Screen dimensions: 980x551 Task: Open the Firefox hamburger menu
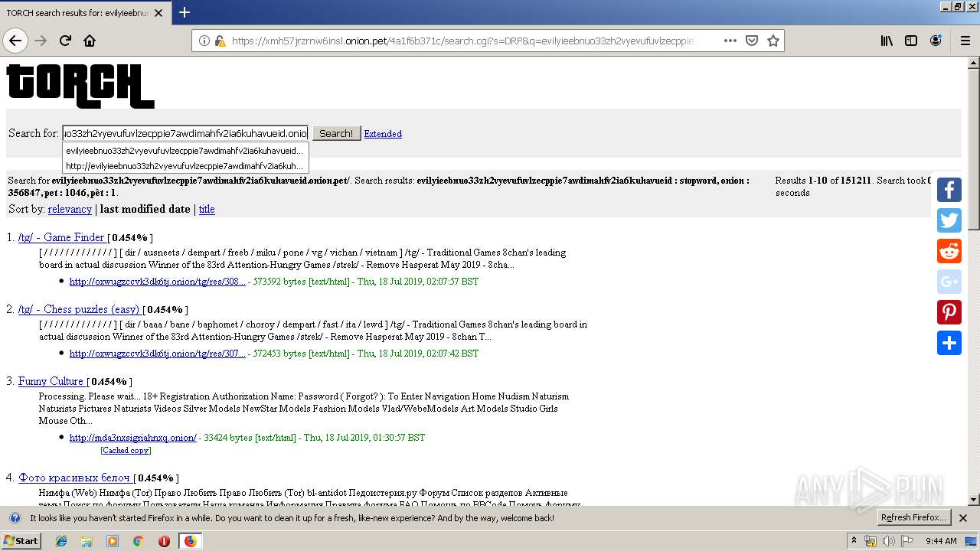pyautogui.click(x=965, y=41)
